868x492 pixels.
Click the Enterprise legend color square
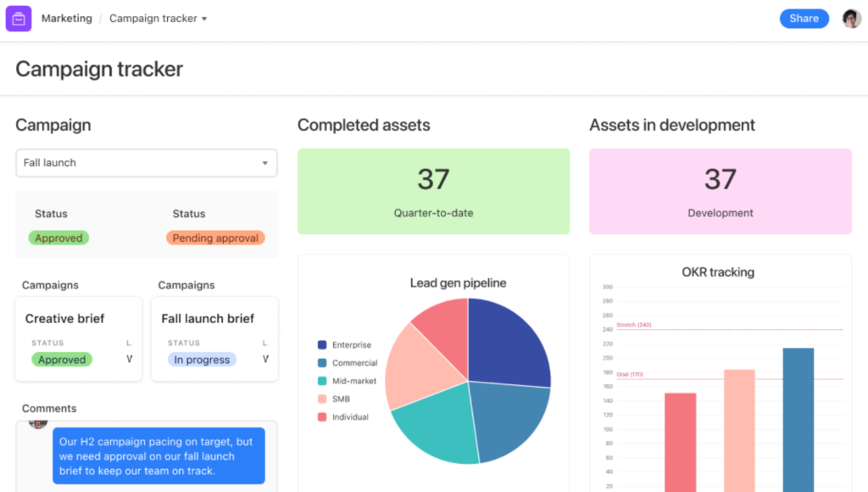pos(322,344)
